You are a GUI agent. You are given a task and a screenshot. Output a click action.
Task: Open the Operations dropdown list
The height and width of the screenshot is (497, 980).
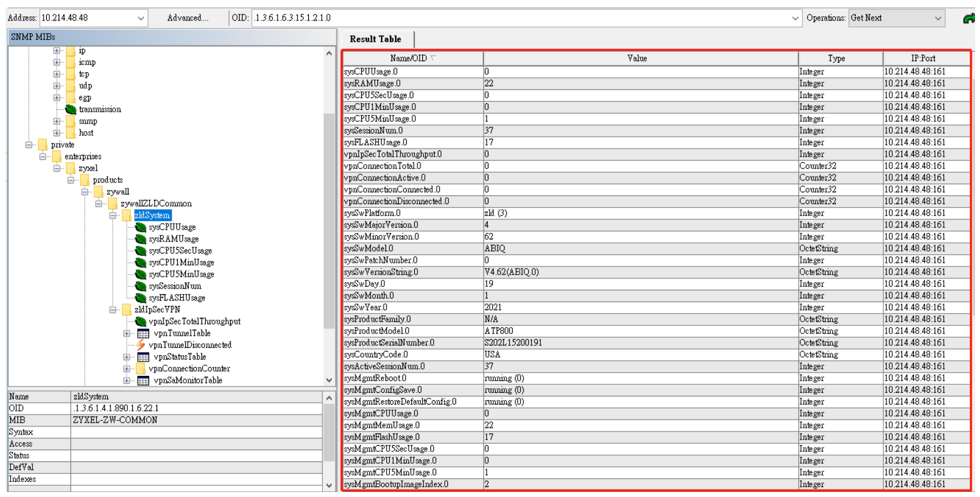(938, 18)
